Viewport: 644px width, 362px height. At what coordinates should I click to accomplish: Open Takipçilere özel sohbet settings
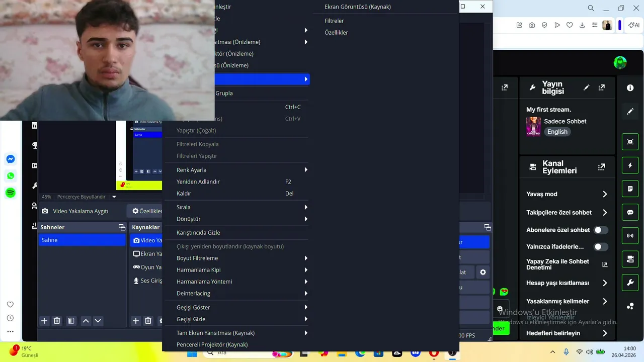pos(567,213)
